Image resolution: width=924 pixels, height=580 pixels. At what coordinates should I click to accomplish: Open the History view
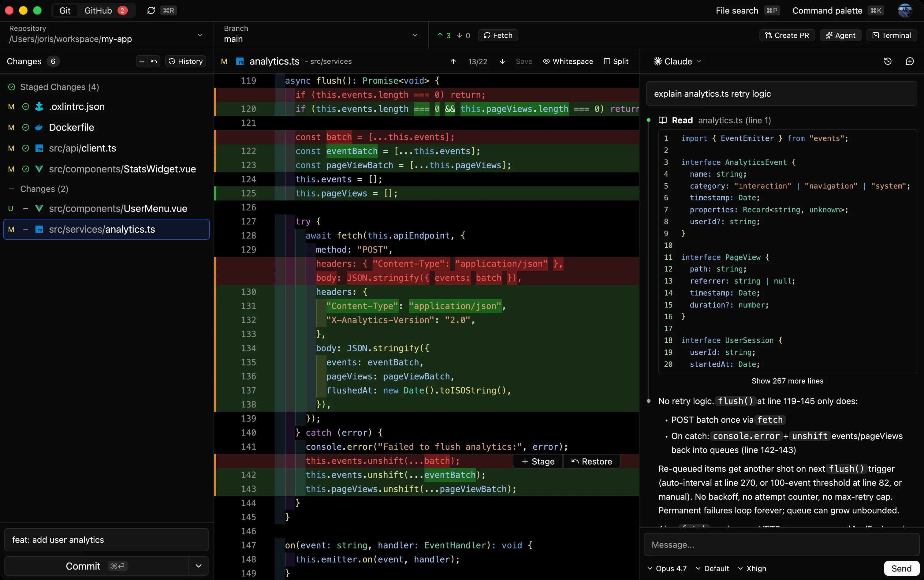click(x=186, y=62)
